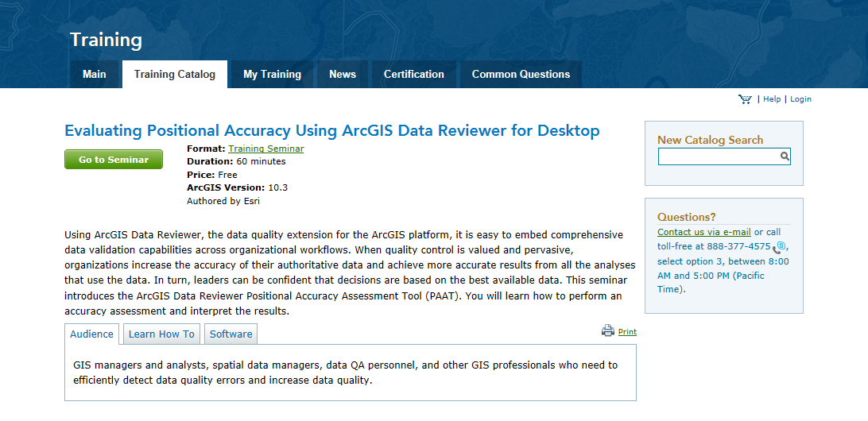Switch to the Training Catalog tab
The image size is (868, 421).
click(x=175, y=75)
